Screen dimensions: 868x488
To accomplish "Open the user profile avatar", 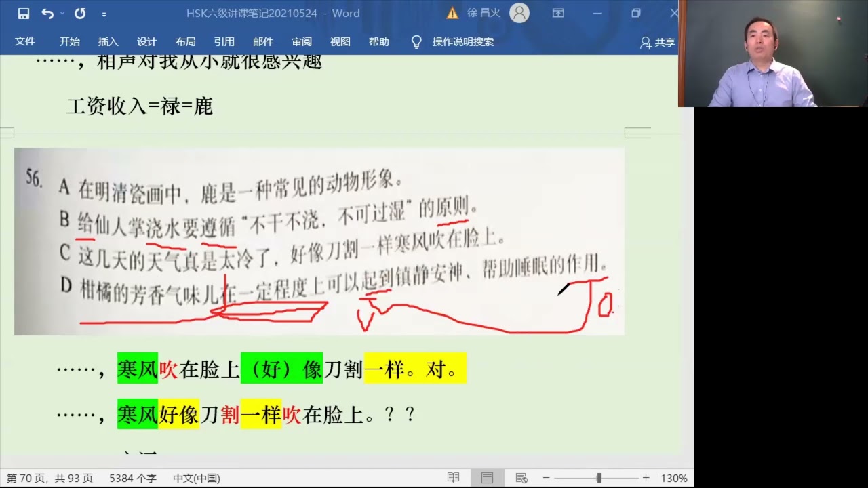I will [519, 13].
